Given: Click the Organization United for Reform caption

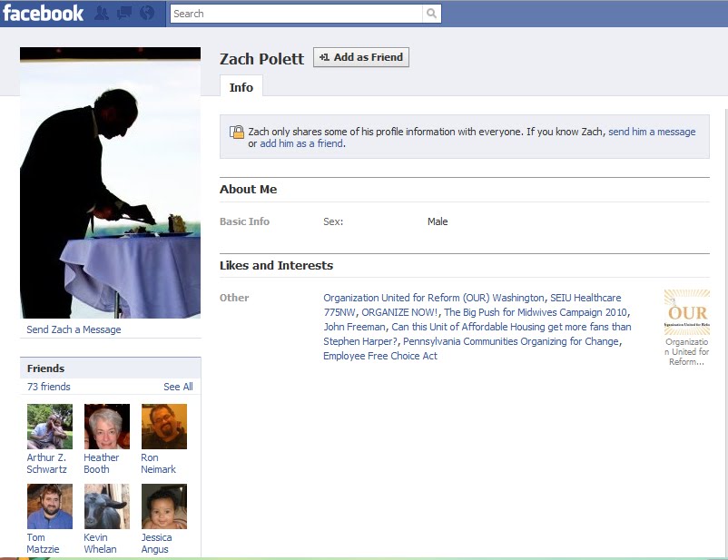Looking at the screenshot, I should tap(686, 351).
